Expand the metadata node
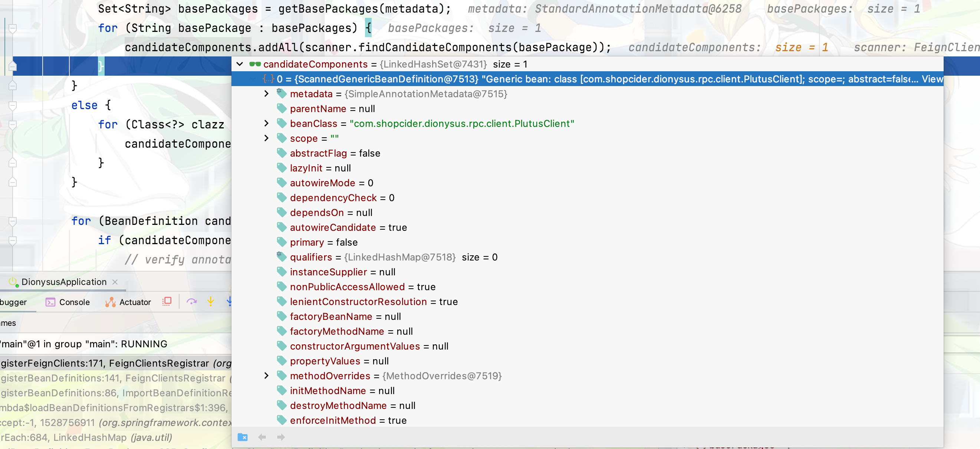The image size is (980, 449). (266, 94)
